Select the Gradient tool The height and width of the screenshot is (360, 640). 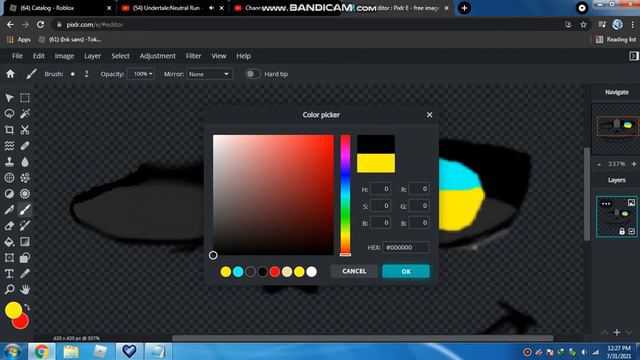pyautogui.click(x=25, y=242)
